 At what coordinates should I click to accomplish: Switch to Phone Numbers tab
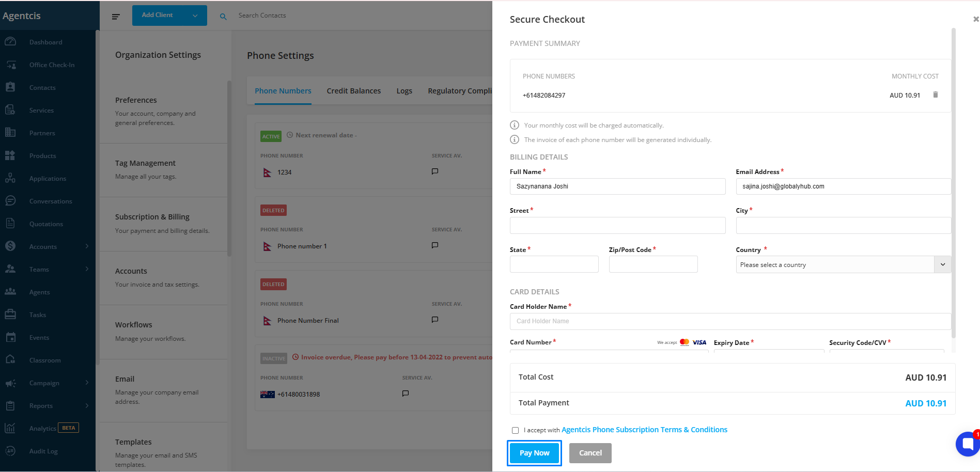pos(283,91)
